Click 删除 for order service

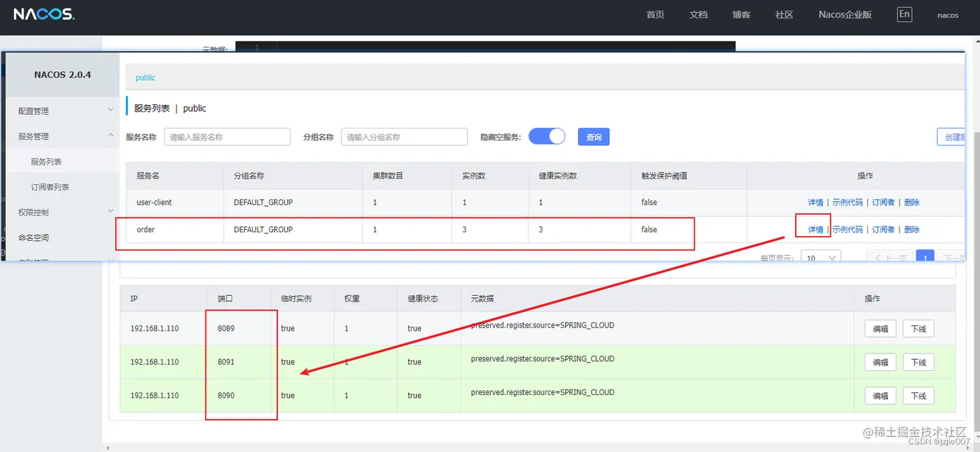912,230
